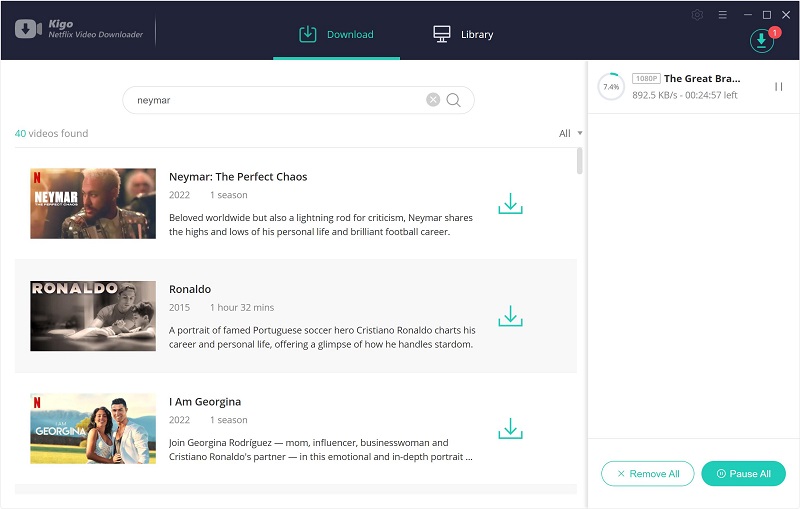
Task: Clear the neymar search text
Action: coord(433,99)
